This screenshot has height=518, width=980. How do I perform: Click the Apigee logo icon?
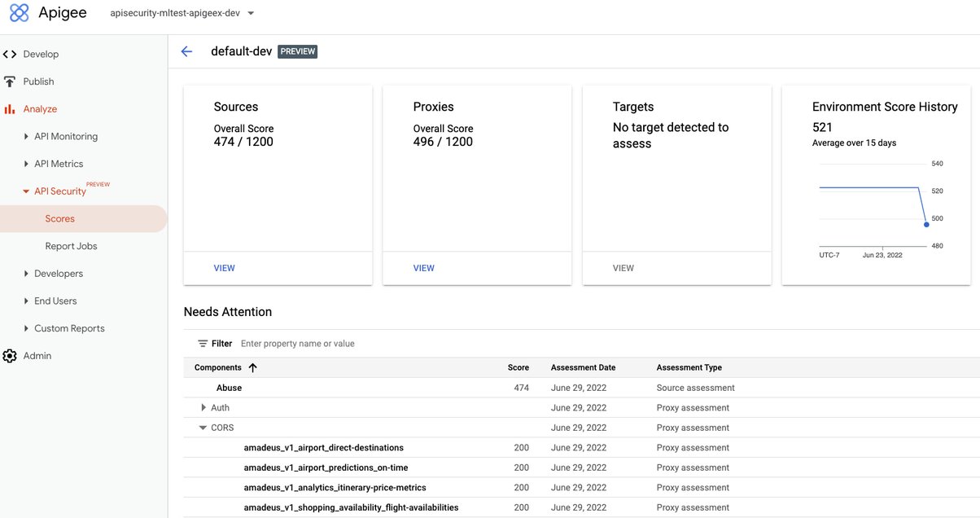tap(18, 12)
